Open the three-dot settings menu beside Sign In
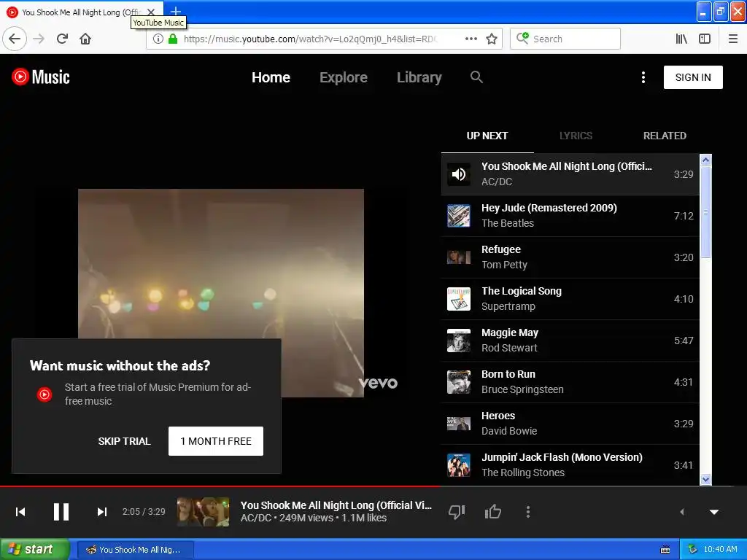747x560 pixels. (x=643, y=77)
